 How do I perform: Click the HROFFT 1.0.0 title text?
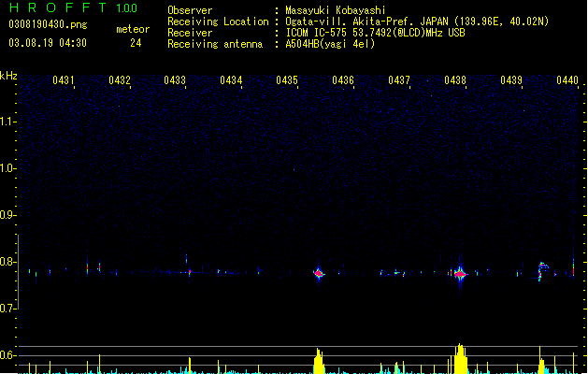(x=74, y=7)
